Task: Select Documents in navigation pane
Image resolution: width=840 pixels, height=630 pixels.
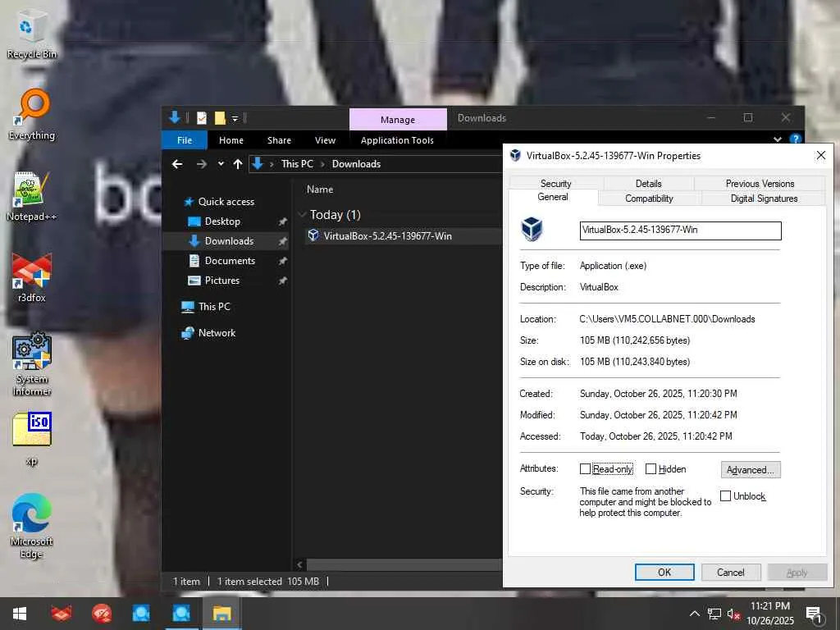Action: point(230,261)
